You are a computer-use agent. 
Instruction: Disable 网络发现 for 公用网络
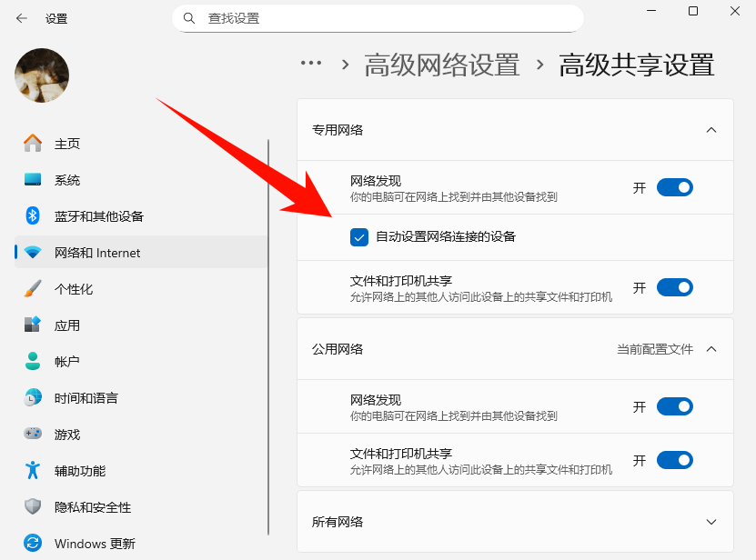pyautogui.click(x=675, y=406)
